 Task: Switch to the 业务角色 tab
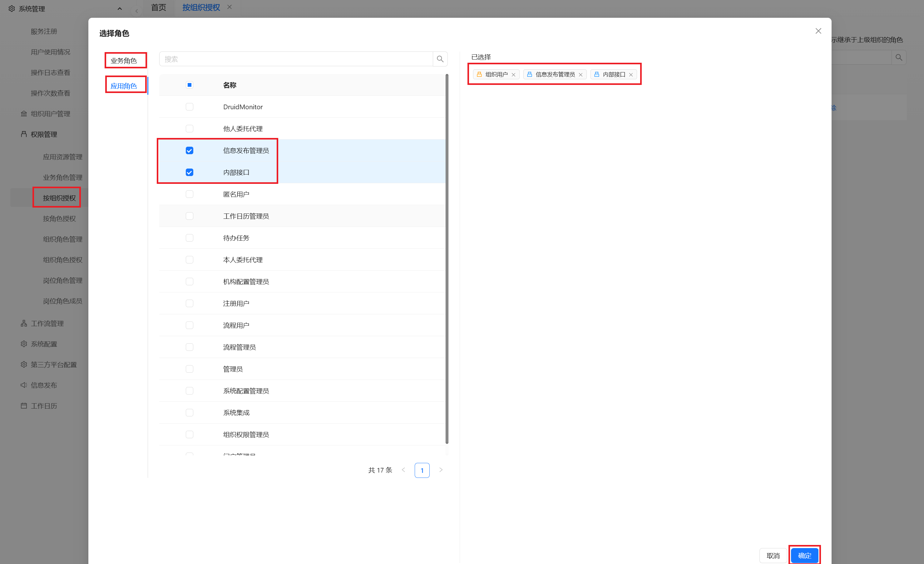124,61
